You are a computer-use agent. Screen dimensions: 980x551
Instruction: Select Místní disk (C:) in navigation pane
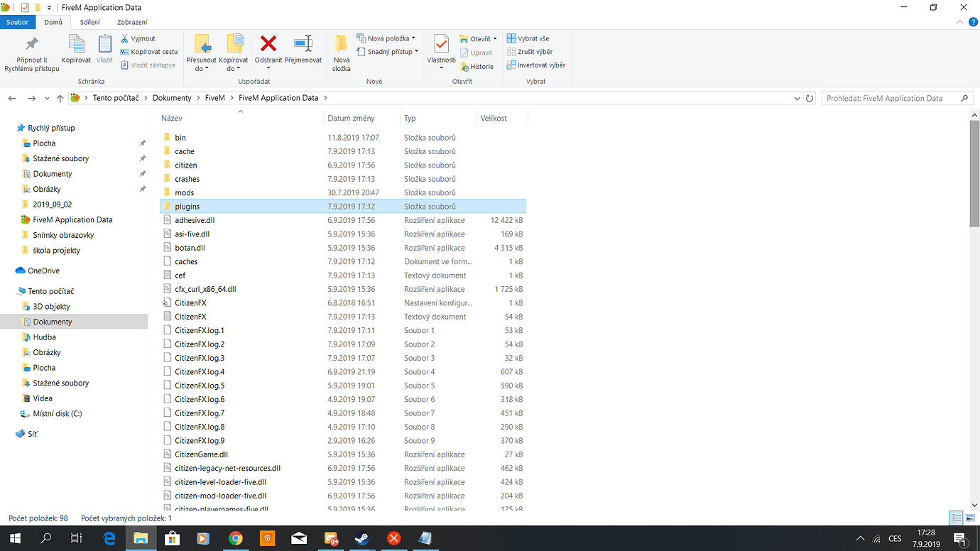pyautogui.click(x=58, y=413)
